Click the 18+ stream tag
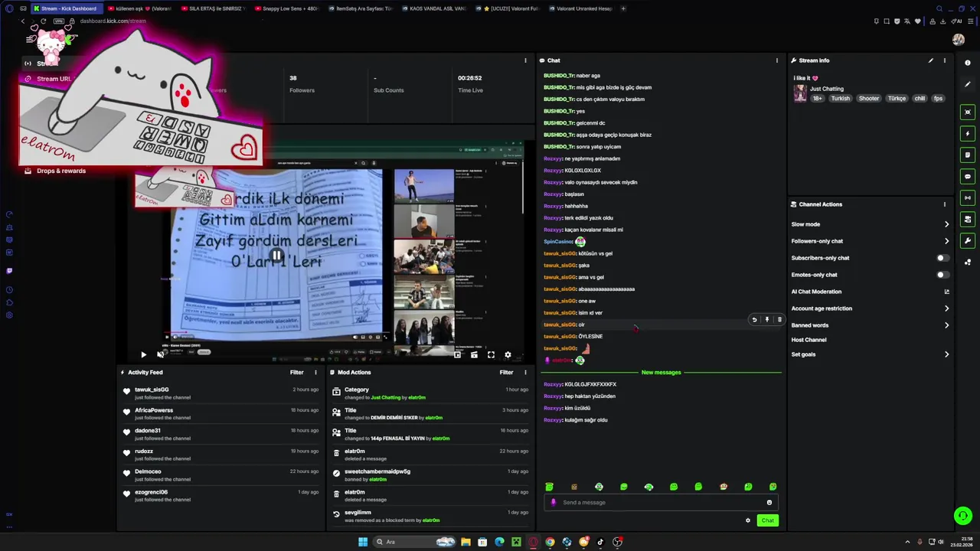The image size is (980, 551). click(x=818, y=99)
